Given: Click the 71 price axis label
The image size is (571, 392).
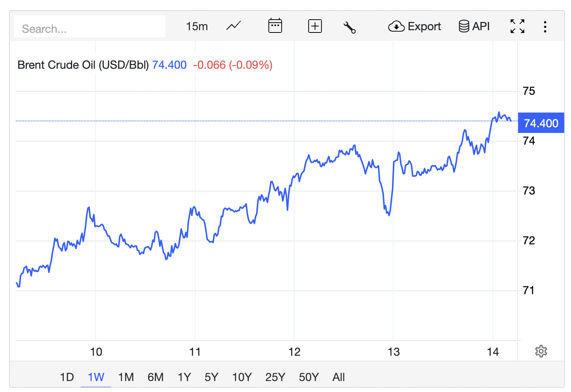Looking at the screenshot, I should click(529, 290).
